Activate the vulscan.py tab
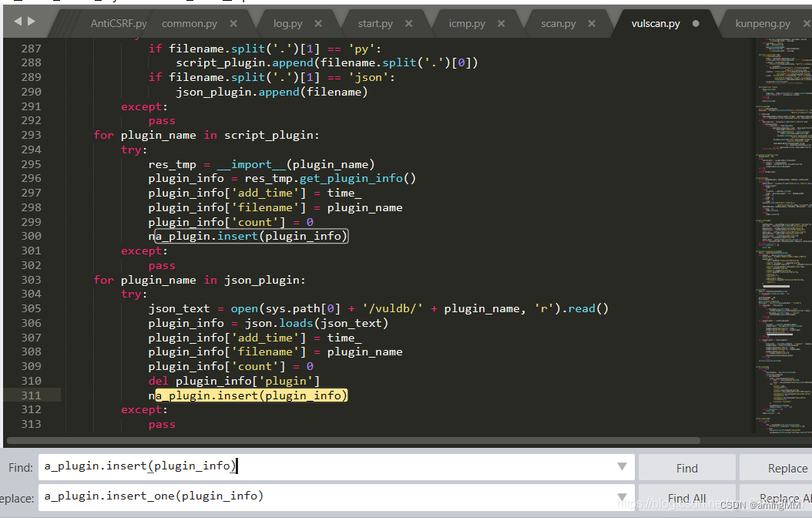The width and height of the screenshot is (812, 518). click(656, 24)
